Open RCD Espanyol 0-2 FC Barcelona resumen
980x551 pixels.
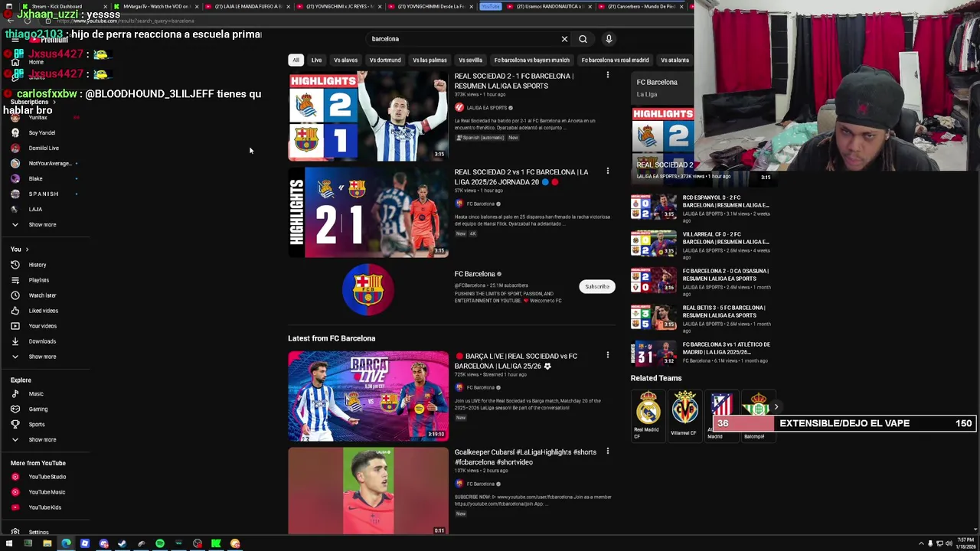pos(726,201)
